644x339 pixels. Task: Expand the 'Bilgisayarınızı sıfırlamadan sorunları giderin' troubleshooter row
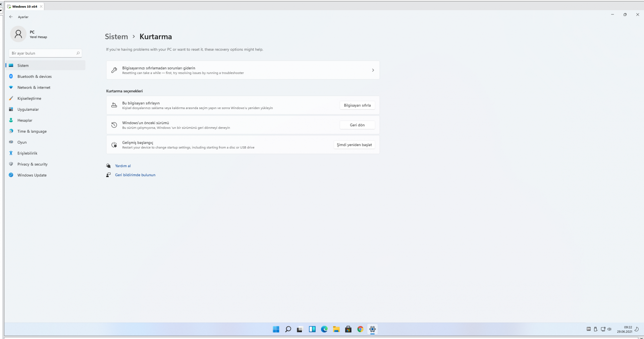coord(243,70)
